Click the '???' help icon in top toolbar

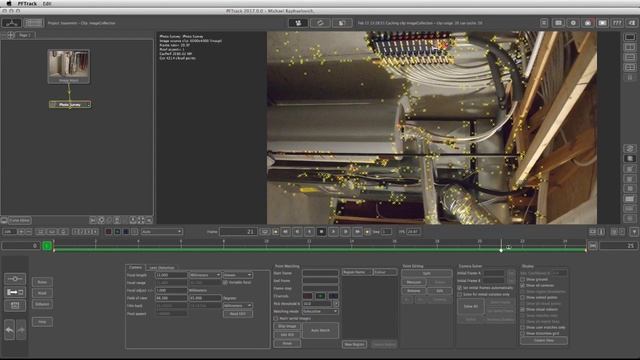point(617,23)
